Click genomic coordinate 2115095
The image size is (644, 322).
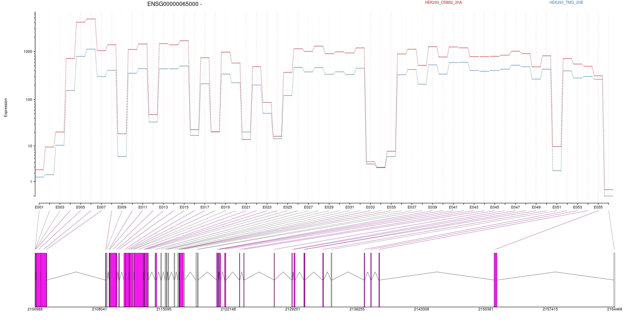tap(164, 309)
